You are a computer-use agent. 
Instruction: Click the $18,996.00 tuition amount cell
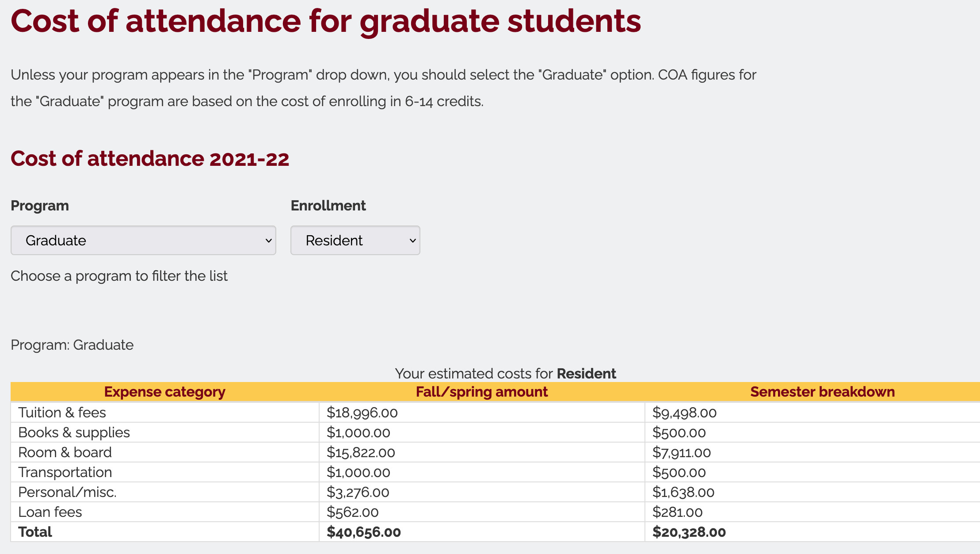pos(362,413)
